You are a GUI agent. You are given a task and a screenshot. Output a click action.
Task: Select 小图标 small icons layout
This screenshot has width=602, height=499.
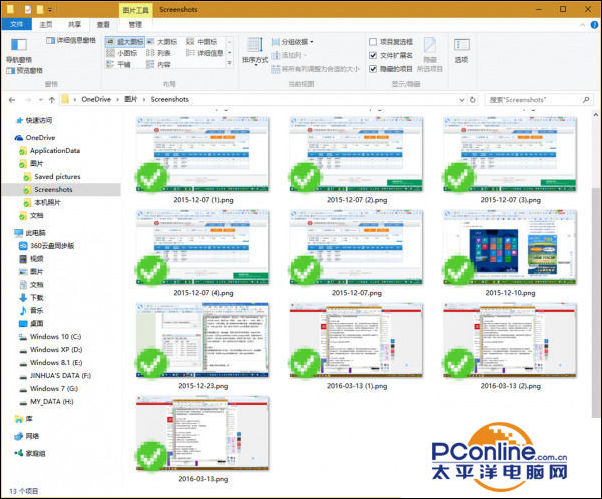(x=122, y=53)
